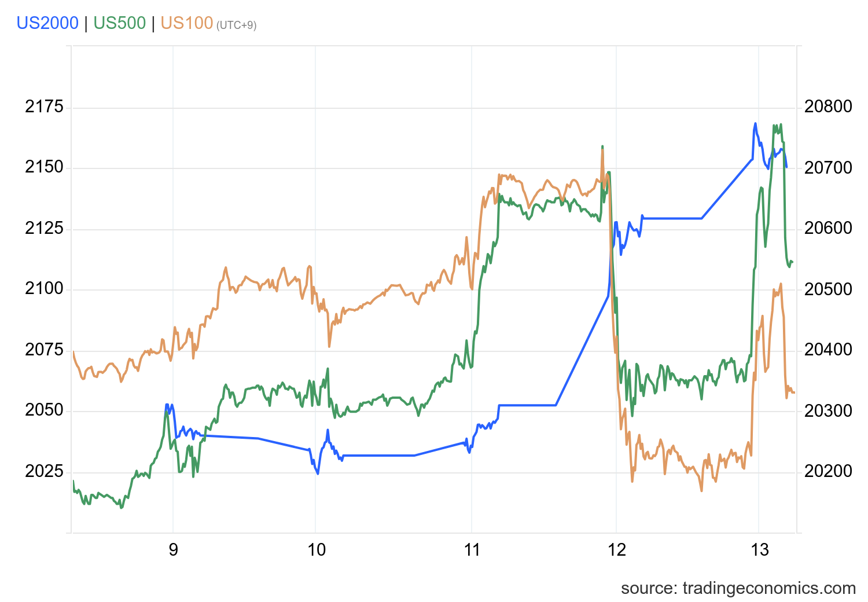The image size is (868, 602).
Task: Click the 20400 right axis value
Action: point(828,350)
